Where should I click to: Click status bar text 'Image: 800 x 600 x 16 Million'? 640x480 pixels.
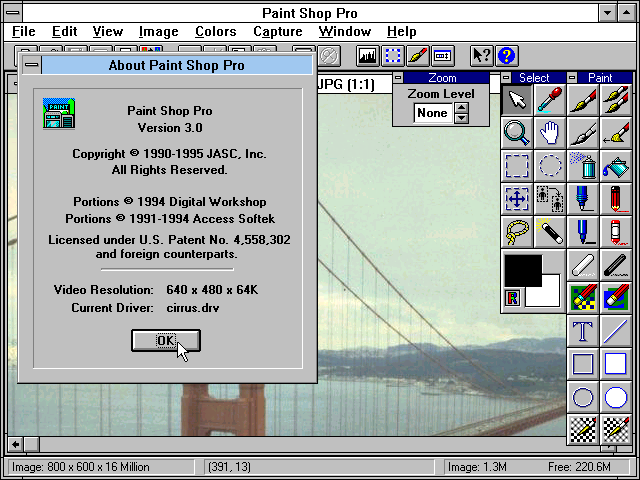(x=80, y=467)
